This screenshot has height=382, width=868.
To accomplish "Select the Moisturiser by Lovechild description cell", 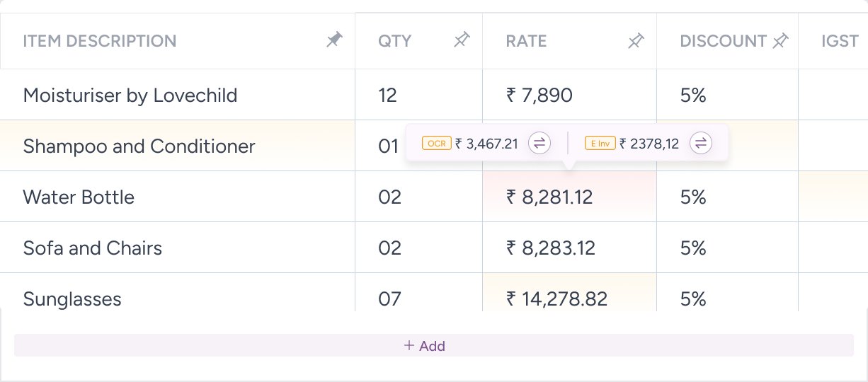I will point(130,95).
